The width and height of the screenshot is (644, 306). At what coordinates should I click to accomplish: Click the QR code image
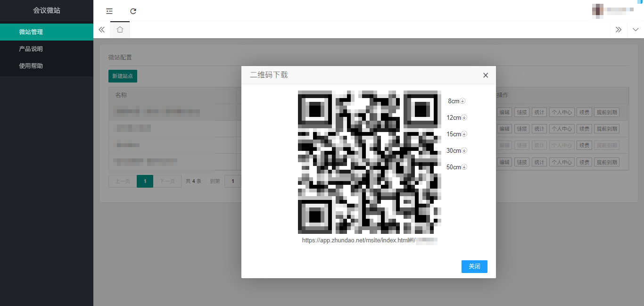[x=370, y=162]
